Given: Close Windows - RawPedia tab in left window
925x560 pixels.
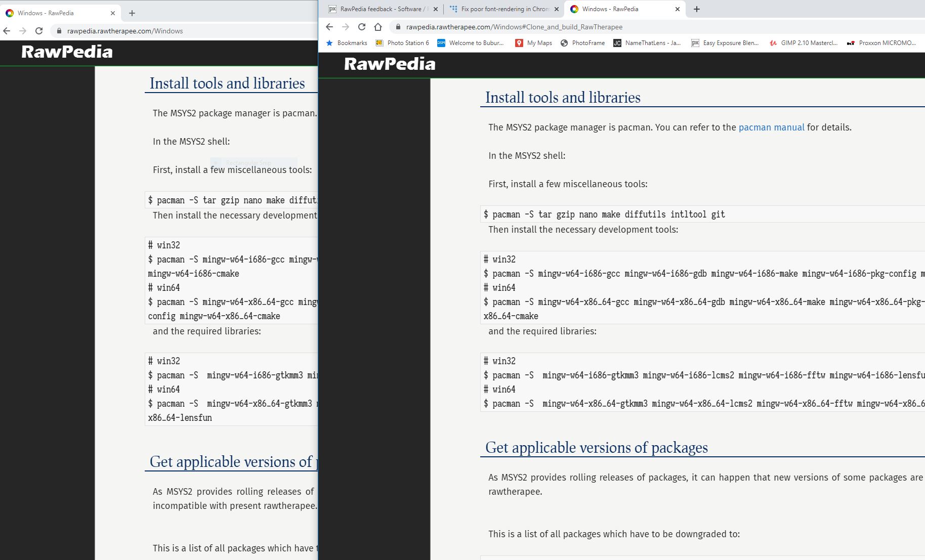Looking at the screenshot, I should tap(112, 13).
